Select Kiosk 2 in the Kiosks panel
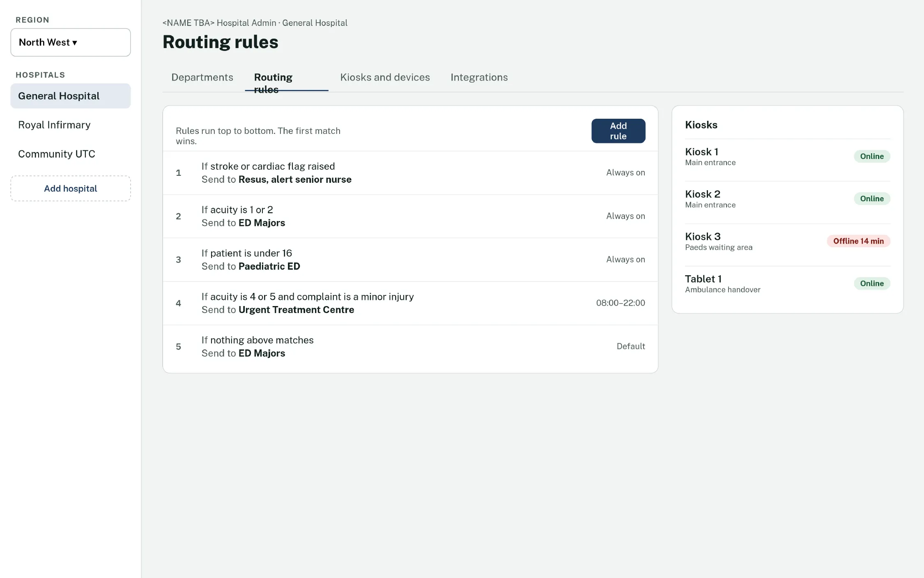This screenshot has height=578, width=924. click(x=787, y=203)
